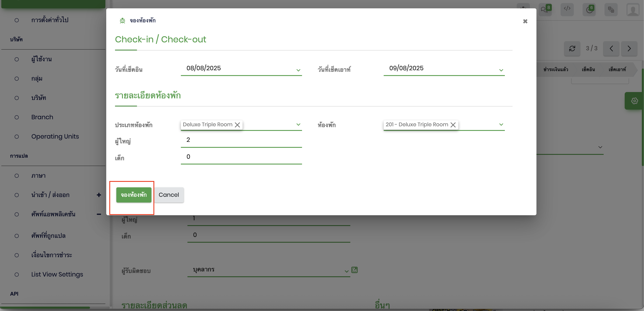
Task: Go to the previous record arrow
Action: tap(611, 48)
